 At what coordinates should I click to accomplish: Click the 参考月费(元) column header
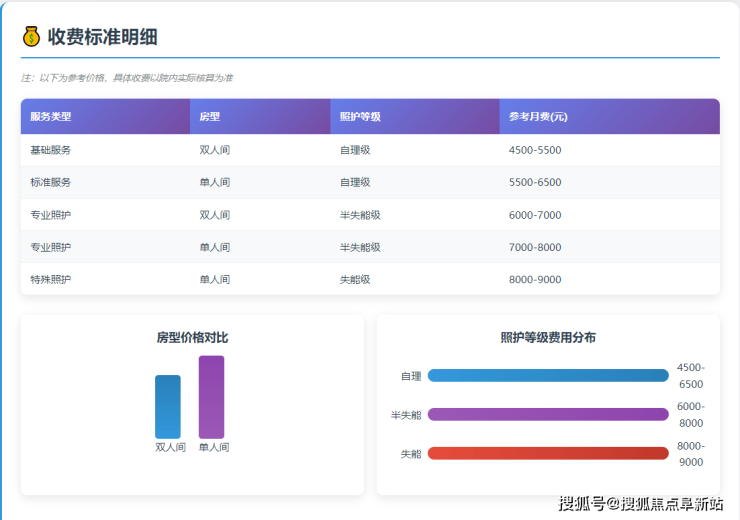[538, 117]
